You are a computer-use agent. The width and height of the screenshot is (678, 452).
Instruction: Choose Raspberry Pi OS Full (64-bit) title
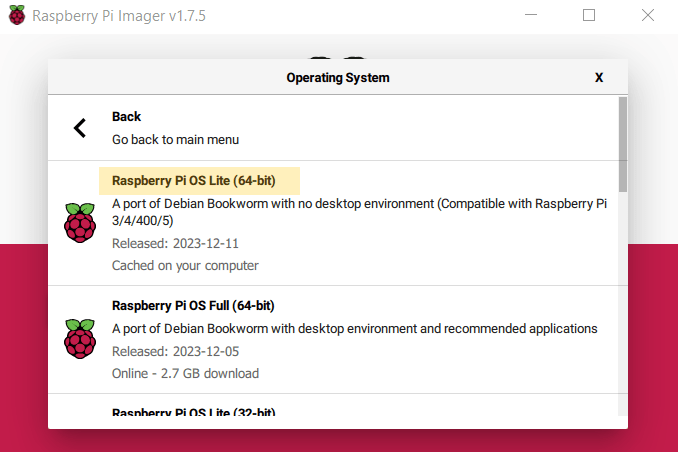193,306
